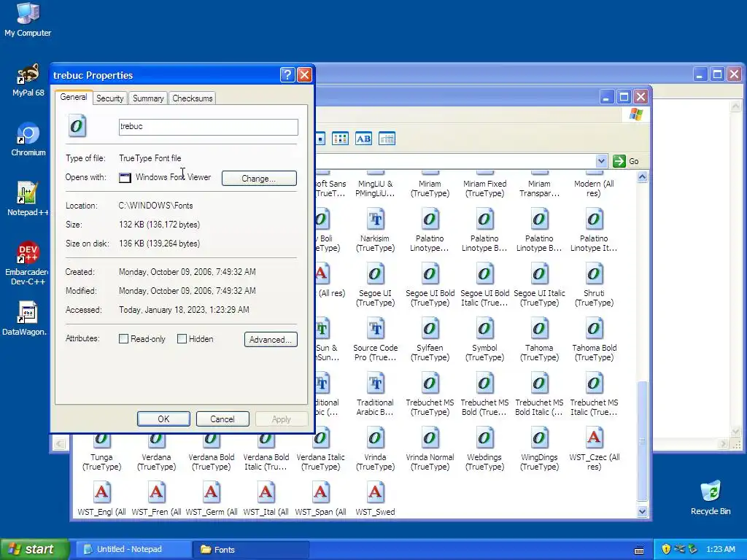Image resolution: width=747 pixels, height=560 pixels.
Task: Select Palatino Linotype It... font icon
Action: [x=594, y=230]
